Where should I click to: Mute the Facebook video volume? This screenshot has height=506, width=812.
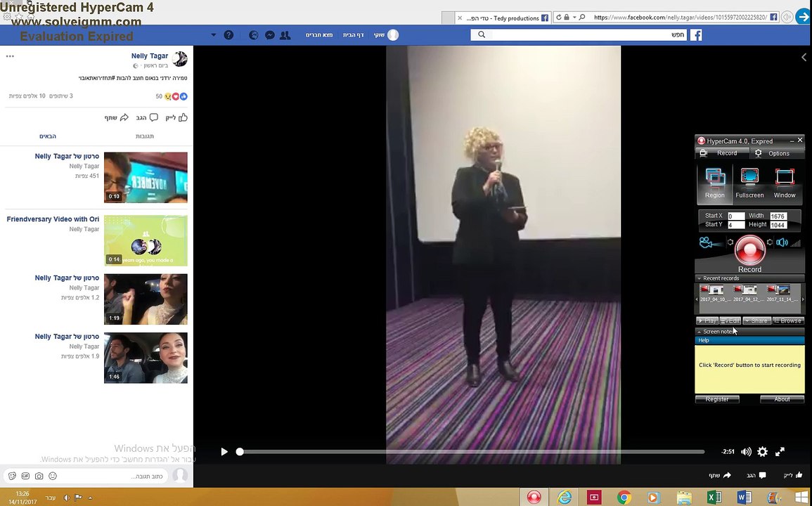point(746,452)
